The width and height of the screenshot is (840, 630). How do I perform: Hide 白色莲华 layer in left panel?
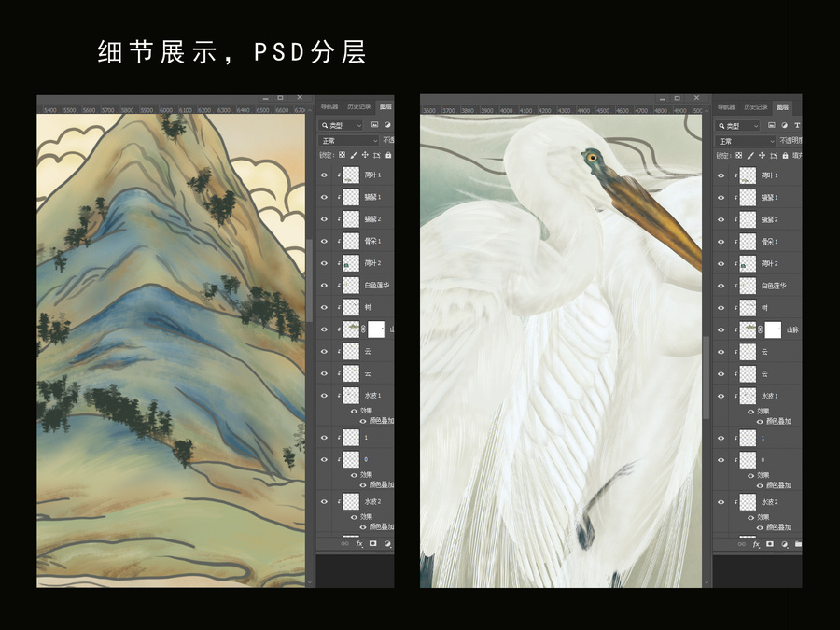(x=324, y=285)
